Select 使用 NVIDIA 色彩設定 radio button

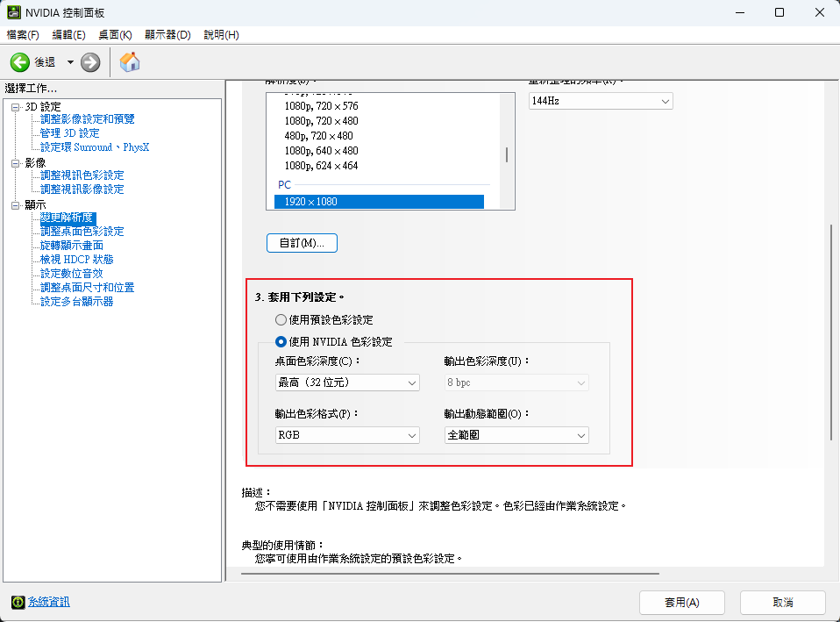tap(281, 341)
